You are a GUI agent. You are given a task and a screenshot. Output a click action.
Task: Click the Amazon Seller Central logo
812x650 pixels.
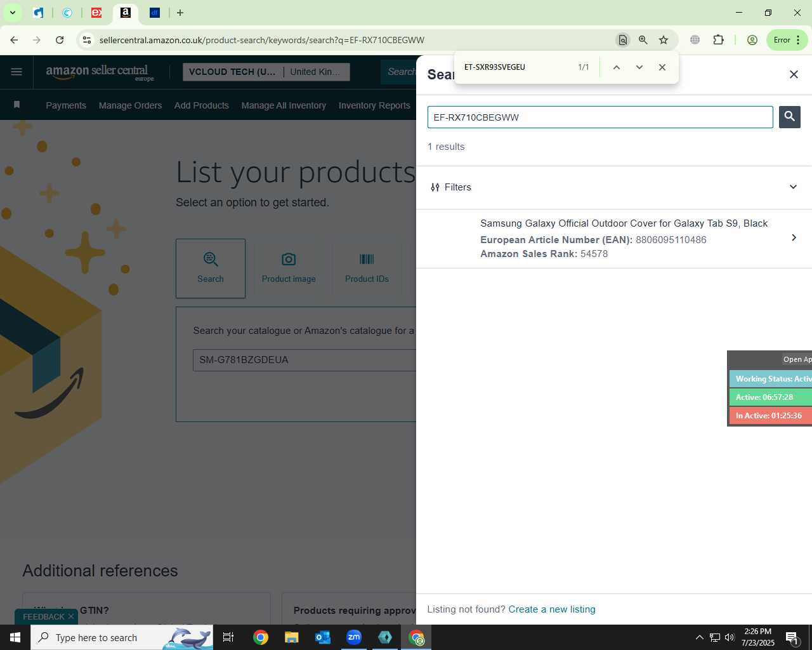pos(100,72)
